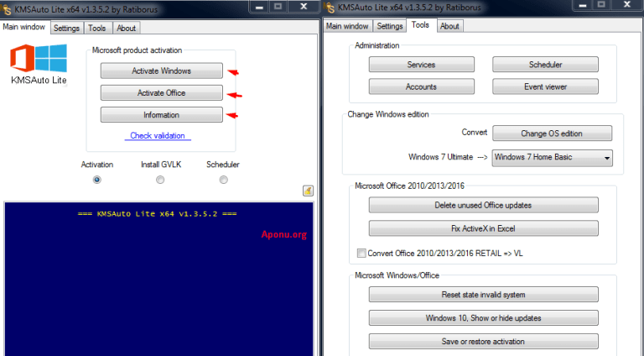Open Tools tab in left window

(97, 28)
